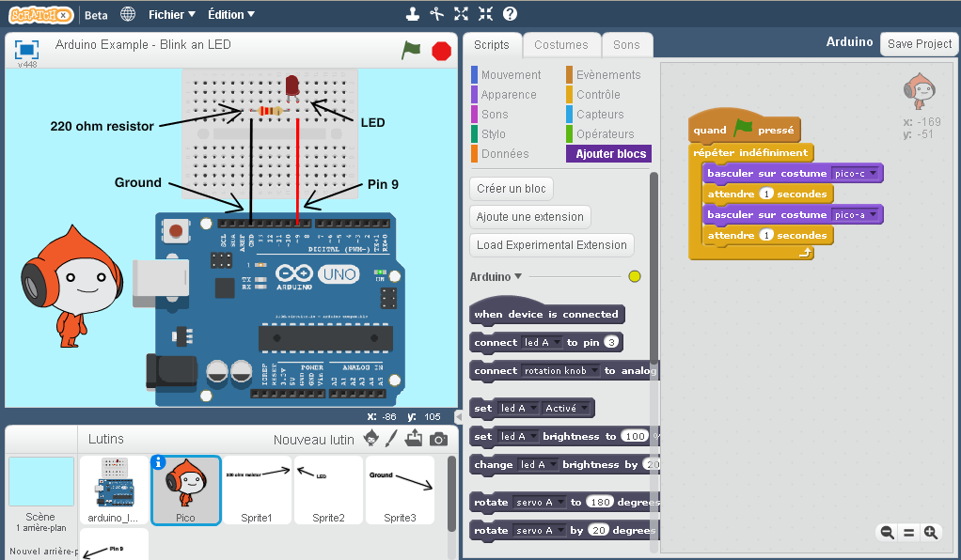Start project with green flag

pos(411,50)
